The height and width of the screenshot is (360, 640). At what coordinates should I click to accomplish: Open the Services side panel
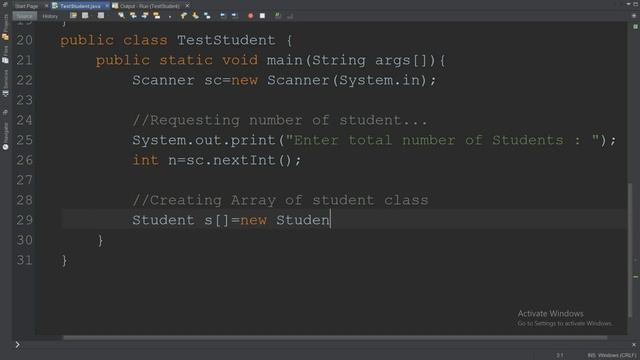point(5,83)
